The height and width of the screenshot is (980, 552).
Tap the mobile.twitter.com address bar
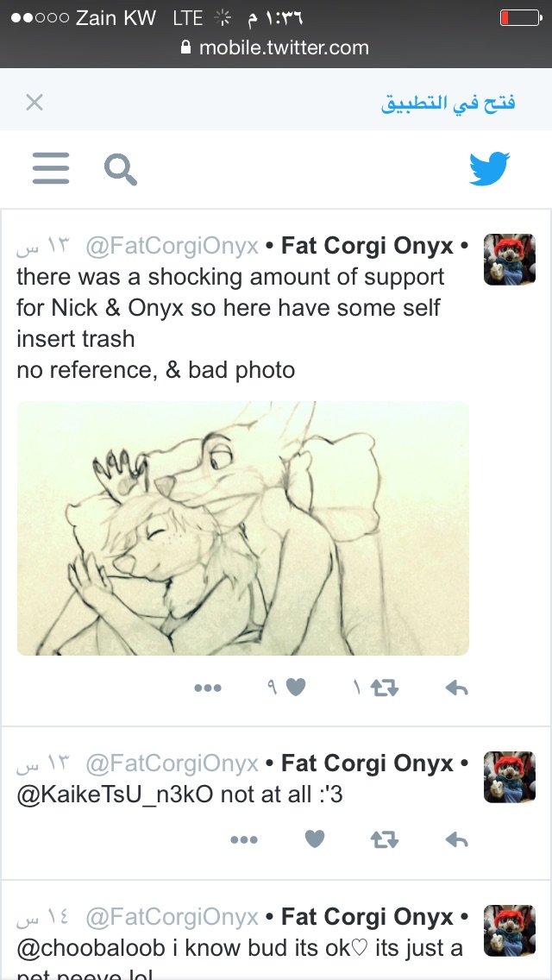275,47
